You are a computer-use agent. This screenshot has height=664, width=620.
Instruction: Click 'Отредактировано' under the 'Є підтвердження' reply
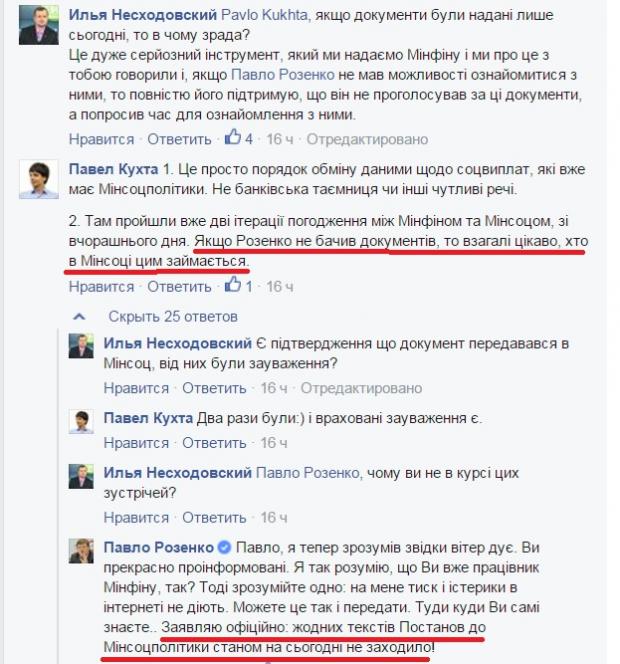pos(361,388)
